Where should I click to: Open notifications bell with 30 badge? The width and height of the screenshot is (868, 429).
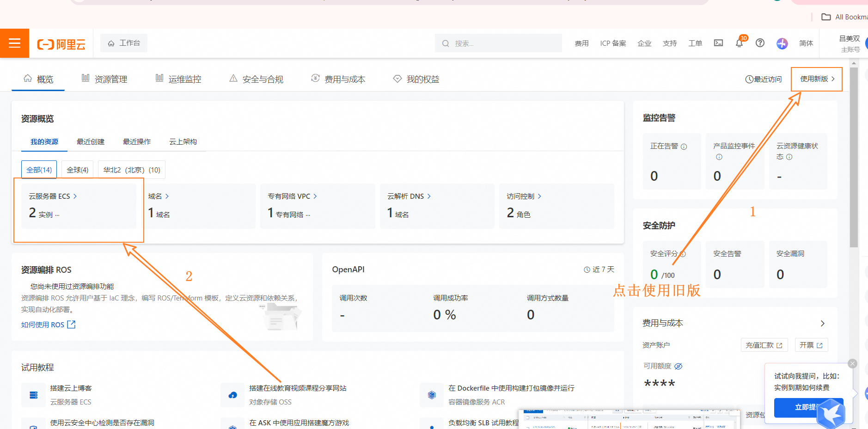tap(740, 43)
